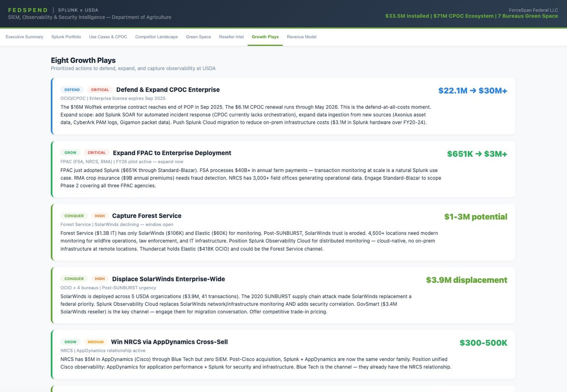Click the ForceSpan Federal LLC label
The image size is (567, 392).
click(x=533, y=10)
